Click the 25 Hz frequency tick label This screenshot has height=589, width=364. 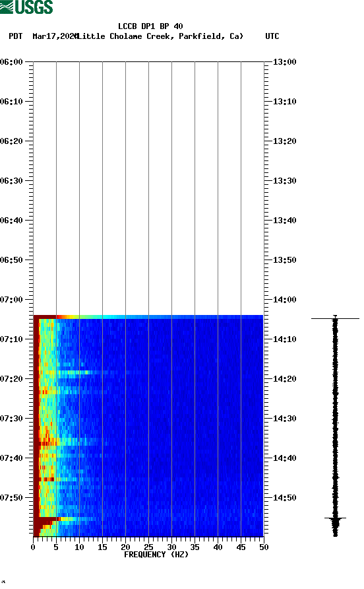[148, 547]
